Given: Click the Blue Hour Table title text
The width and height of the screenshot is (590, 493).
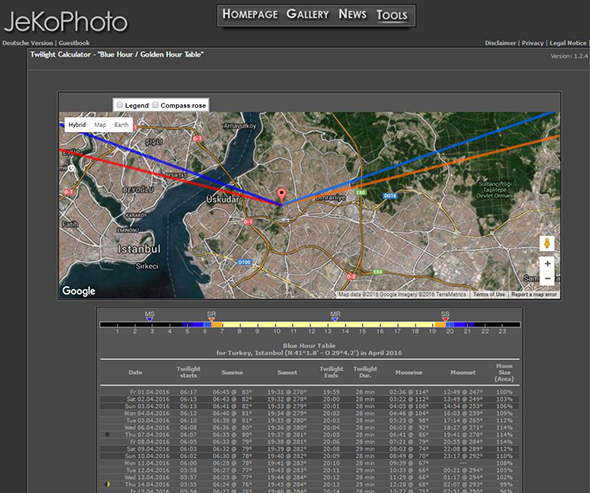Looking at the screenshot, I should [309, 345].
